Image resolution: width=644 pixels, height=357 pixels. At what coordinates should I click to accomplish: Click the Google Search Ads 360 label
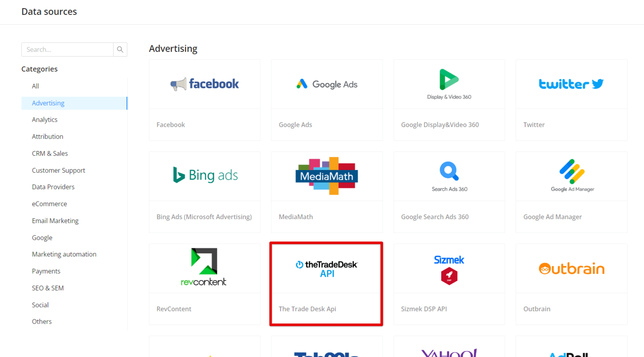click(435, 217)
